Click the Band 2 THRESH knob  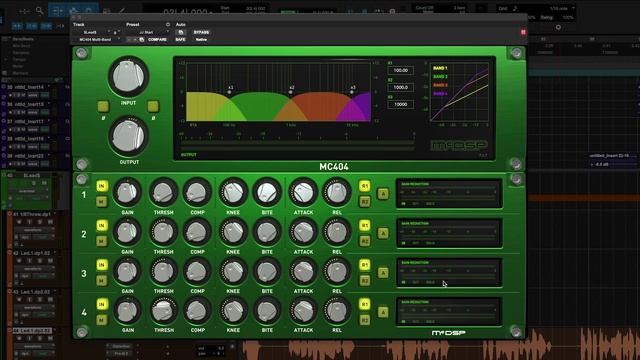tap(163, 231)
